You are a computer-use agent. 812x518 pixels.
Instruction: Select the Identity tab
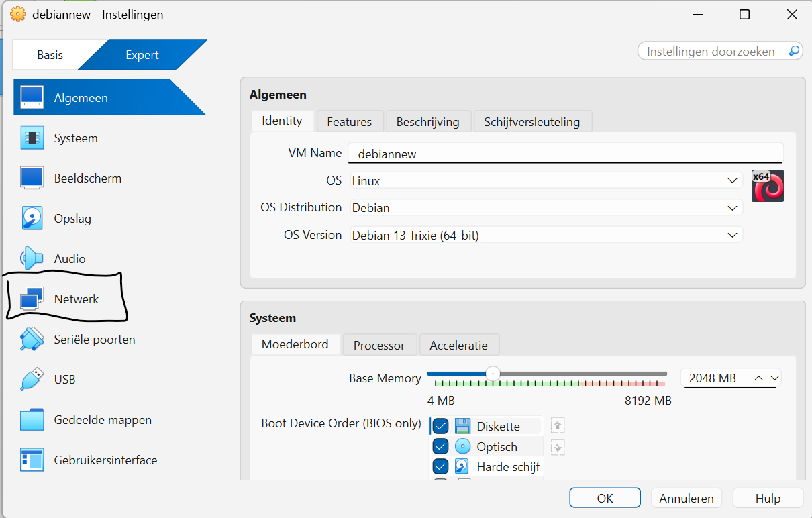[282, 121]
